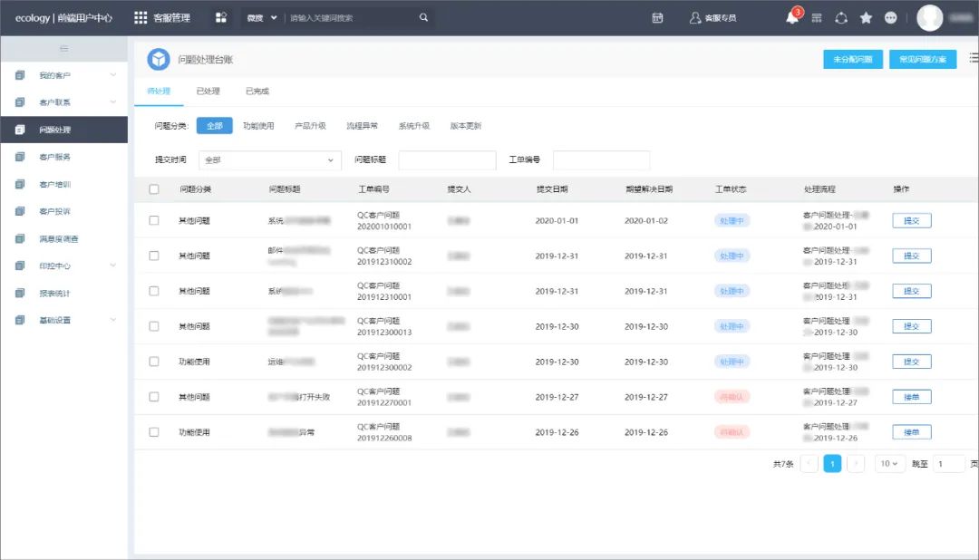Open the app grid icon beside 客服管理
The image size is (979, 560).
pos(141,17)
